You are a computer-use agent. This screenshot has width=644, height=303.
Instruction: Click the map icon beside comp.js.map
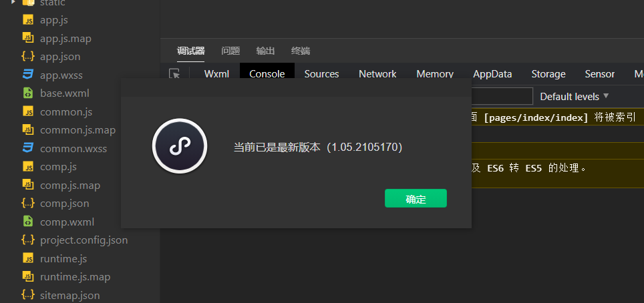tap(27, 185)
